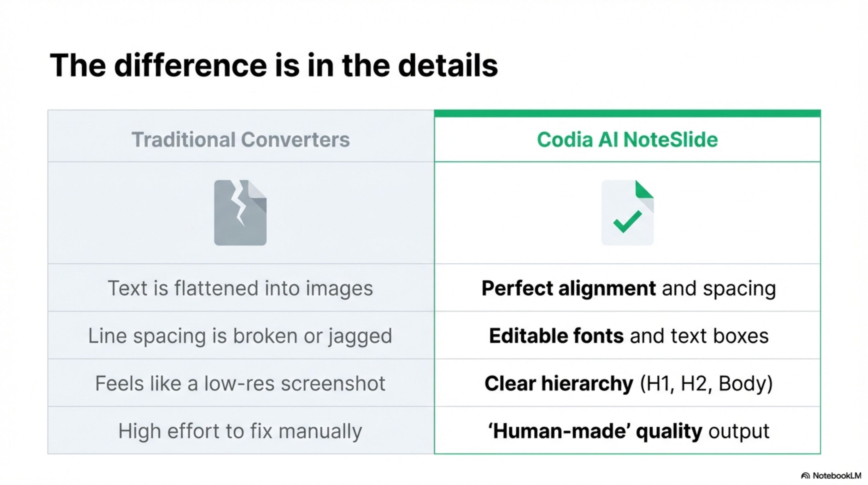The image size is (868, 485).
Task: Click the bold "Editable fonts" text
Action: (x=556, y=336)
